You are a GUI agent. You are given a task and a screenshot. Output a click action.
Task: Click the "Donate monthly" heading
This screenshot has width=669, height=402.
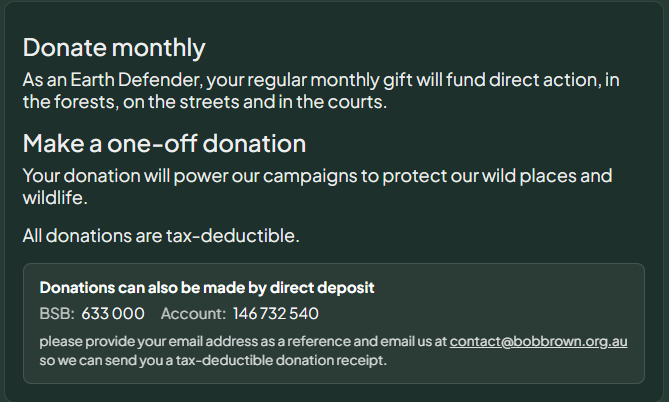pos(113,47)
